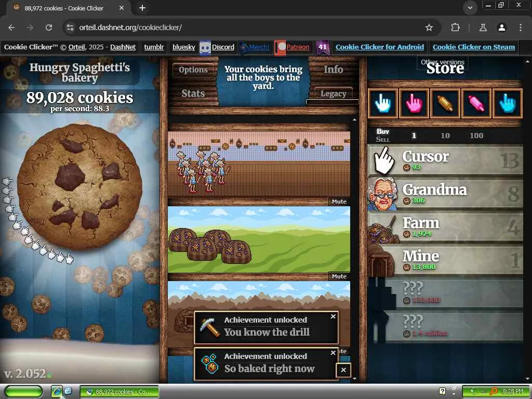Click the pickaxe achievement icon
Viewport: 532px width, 399px height.
(x=209, y=327)
